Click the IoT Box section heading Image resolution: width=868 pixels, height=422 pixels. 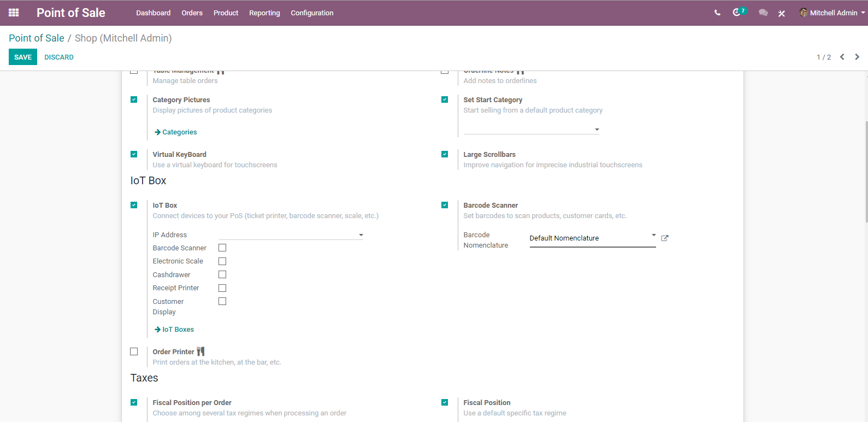pyautogui.click(x=148, y=180)
